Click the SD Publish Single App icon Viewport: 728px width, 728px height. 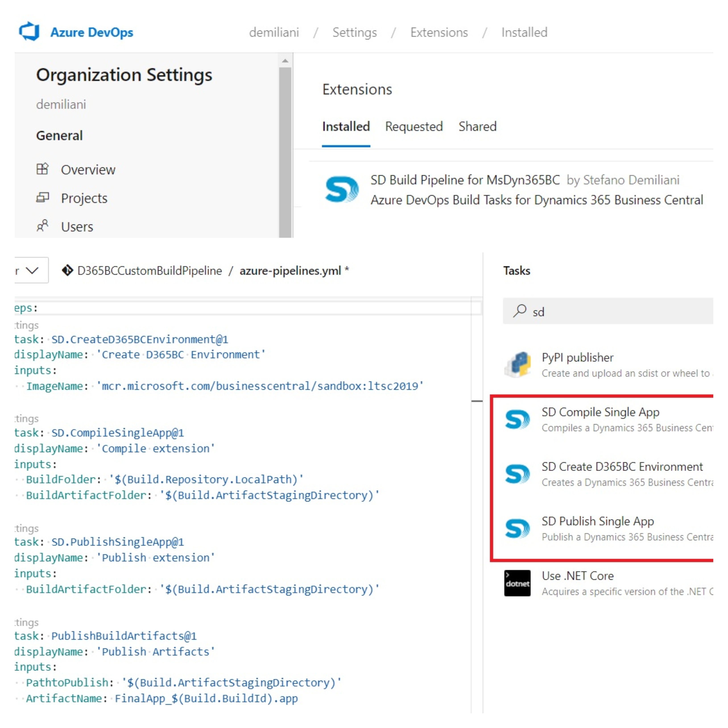518,529
